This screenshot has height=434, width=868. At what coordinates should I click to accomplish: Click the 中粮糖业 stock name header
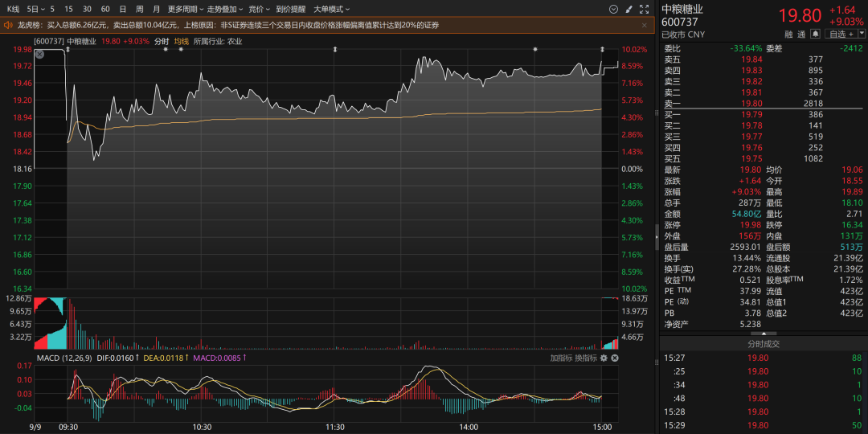(683, 10)
